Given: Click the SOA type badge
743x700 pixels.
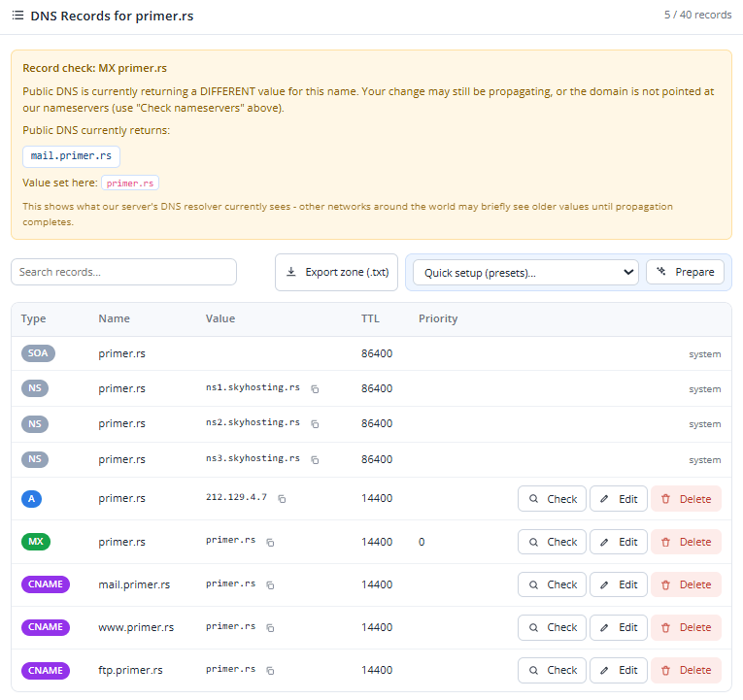Looking at the screenshot, I should [x=38, y=353].
